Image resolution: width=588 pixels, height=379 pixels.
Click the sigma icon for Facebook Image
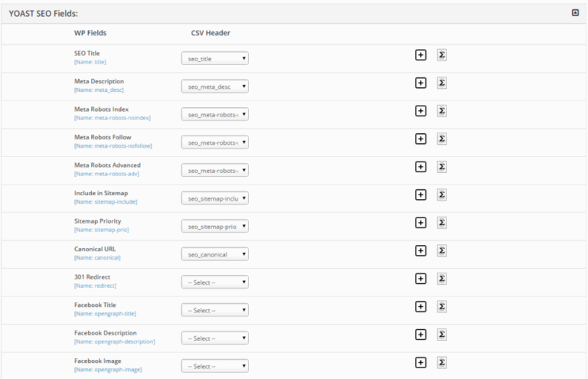click(x=442, y=362)
